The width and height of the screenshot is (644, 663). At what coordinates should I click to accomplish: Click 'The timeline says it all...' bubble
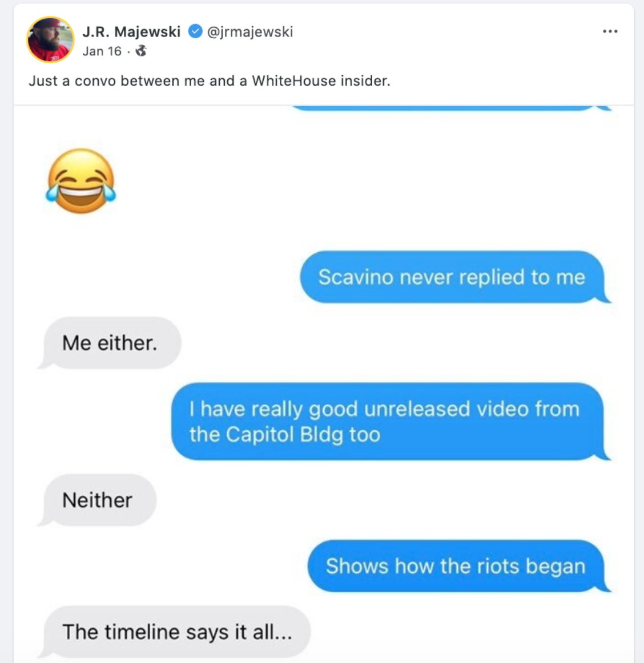pos(177,632)
